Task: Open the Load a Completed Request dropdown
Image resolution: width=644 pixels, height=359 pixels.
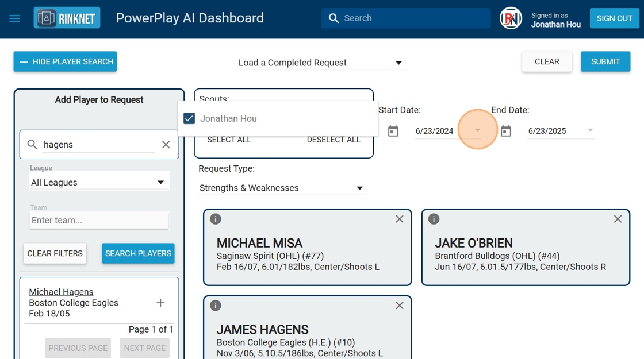Action: click(321, 63)
